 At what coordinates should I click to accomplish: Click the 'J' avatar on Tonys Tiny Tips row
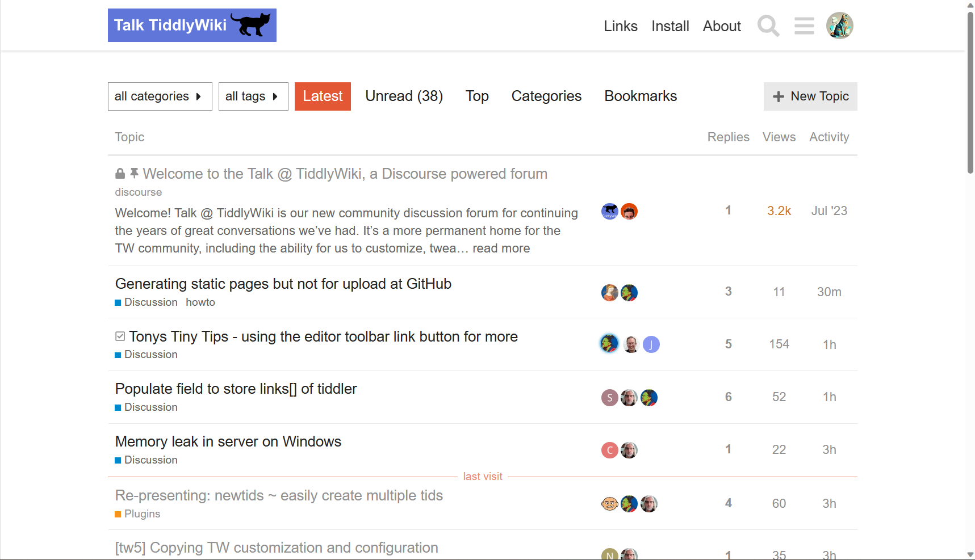pyautogui.click(x=651, y=344)
